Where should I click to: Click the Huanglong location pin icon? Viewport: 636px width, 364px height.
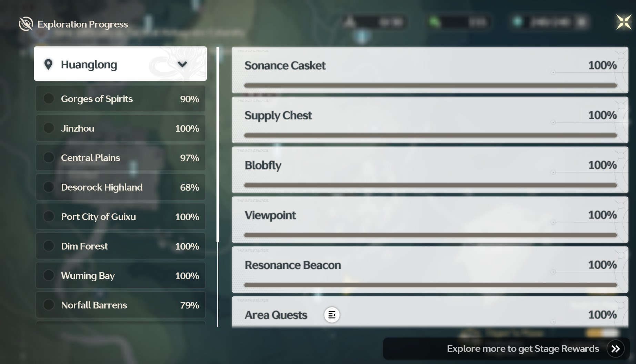[x=48, y=64]
